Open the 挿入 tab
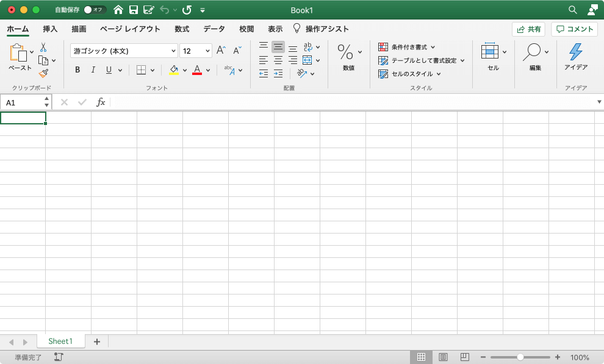 50,29
